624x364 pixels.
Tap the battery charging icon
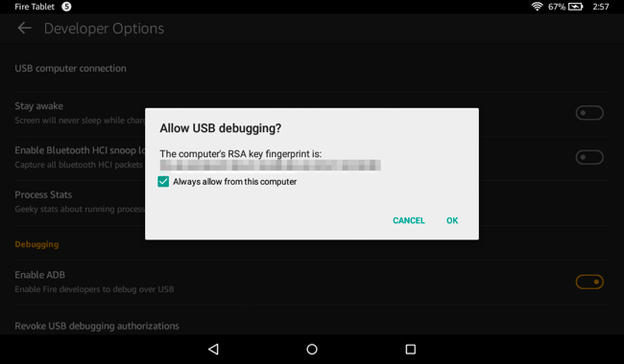[x=575, y=6]
